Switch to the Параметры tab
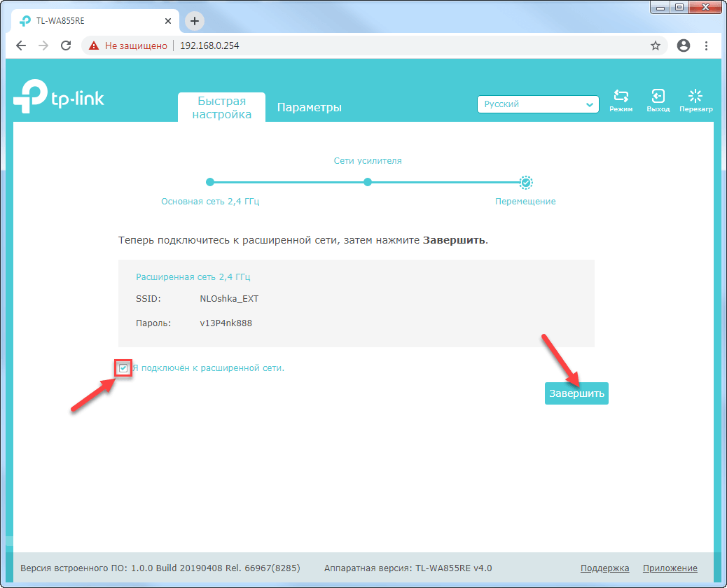Screen dimensions: 727x588 click(310, 107)
